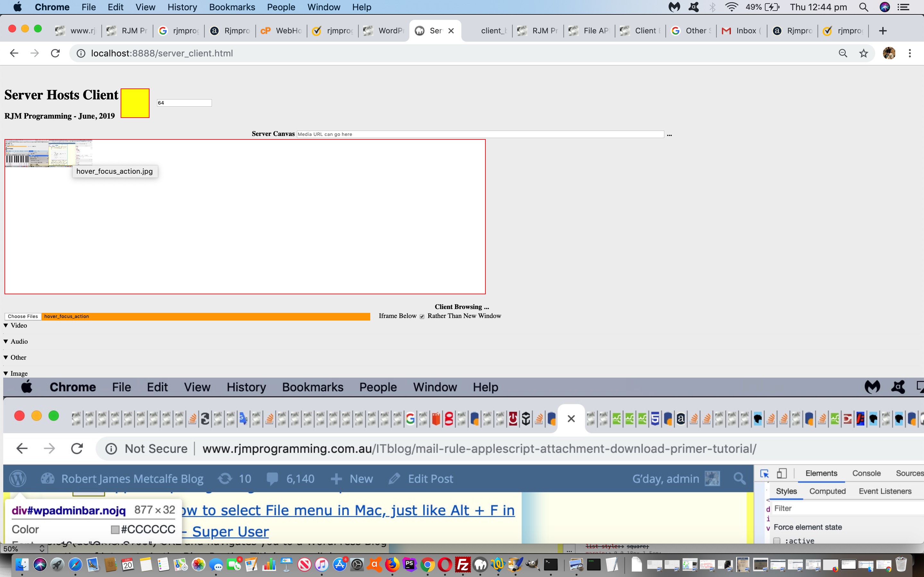This screenshot has width=924, height=577.
Task: Click the Elements panel tab
Action: (x=821, y=472)
